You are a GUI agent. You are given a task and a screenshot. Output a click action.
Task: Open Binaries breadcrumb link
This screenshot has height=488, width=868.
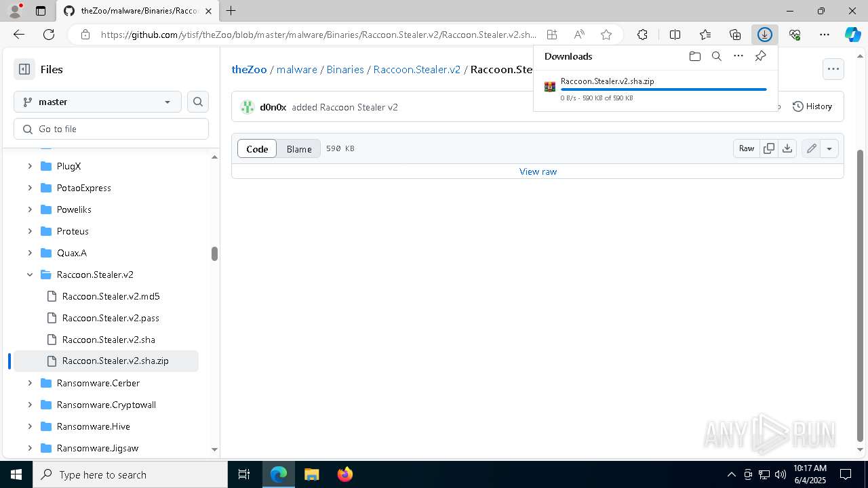click(x=345, y=70)
